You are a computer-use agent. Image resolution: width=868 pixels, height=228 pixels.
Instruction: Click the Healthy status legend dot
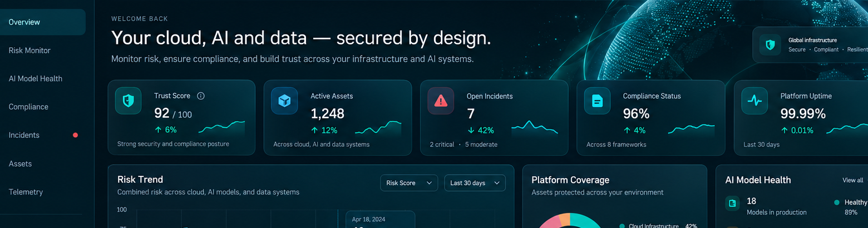click(837, 202)
